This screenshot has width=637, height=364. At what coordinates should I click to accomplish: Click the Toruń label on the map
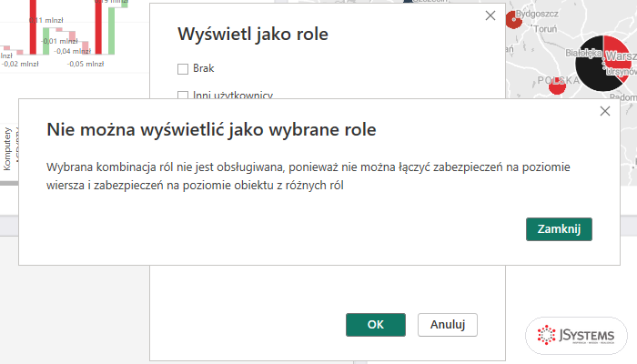(x=545, y=29)
